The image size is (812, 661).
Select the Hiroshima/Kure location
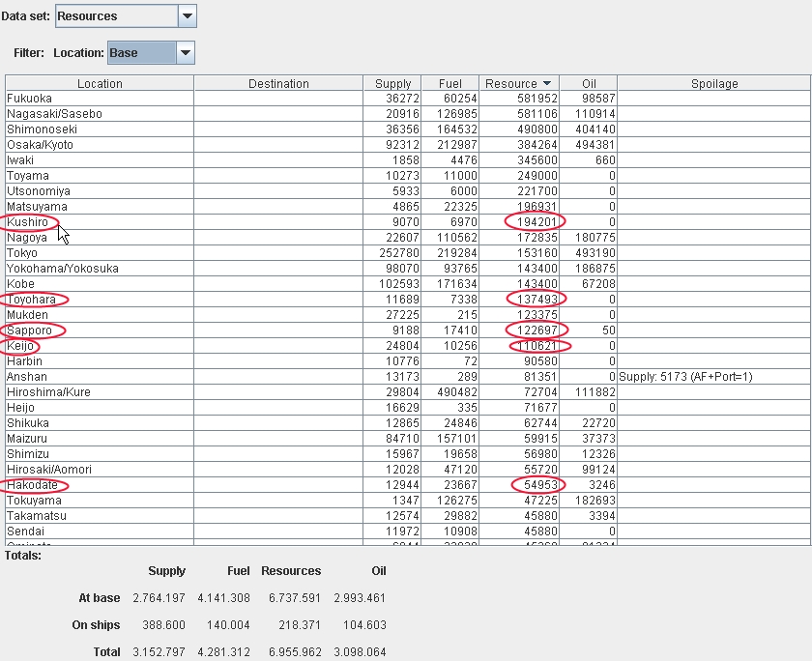[48, 392]
